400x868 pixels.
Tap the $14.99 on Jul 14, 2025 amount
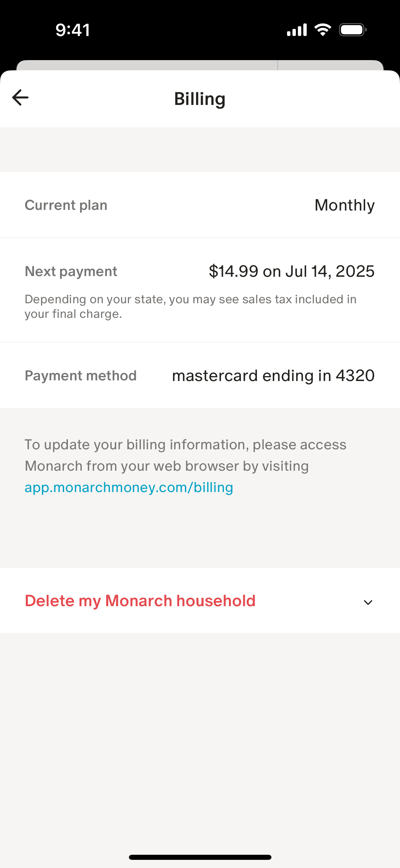click(291, 271)
